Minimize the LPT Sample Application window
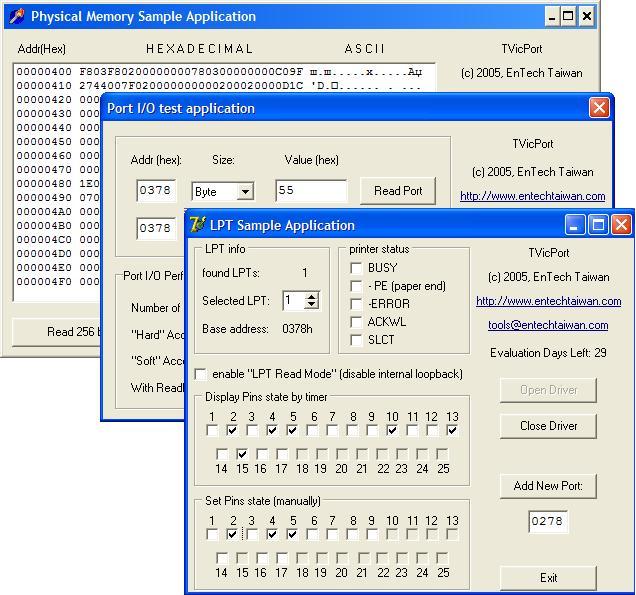This screenshot has height=595, width=636. pos(576,225)
